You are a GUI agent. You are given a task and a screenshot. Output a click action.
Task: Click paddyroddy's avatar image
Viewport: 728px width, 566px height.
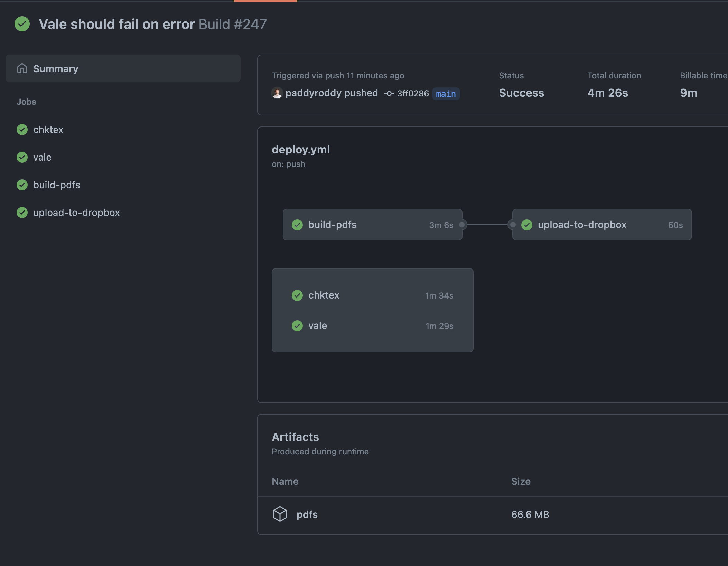click(x=277, y=93)
